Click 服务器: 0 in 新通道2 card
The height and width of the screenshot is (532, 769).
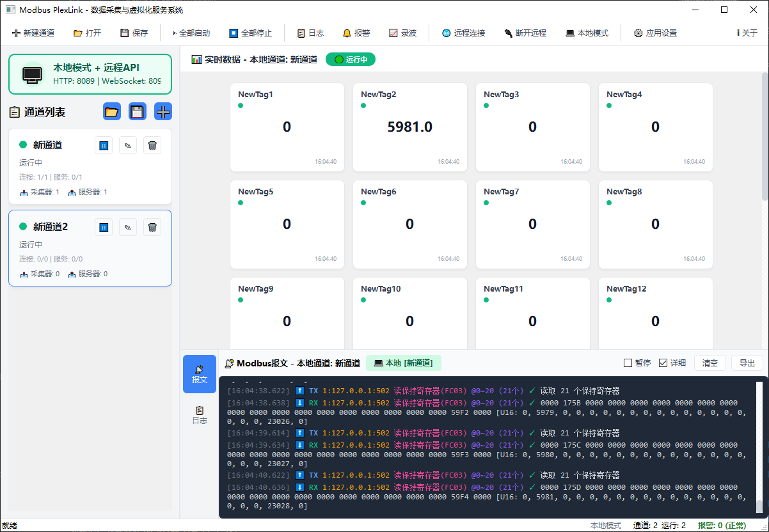tap(88, 274)
